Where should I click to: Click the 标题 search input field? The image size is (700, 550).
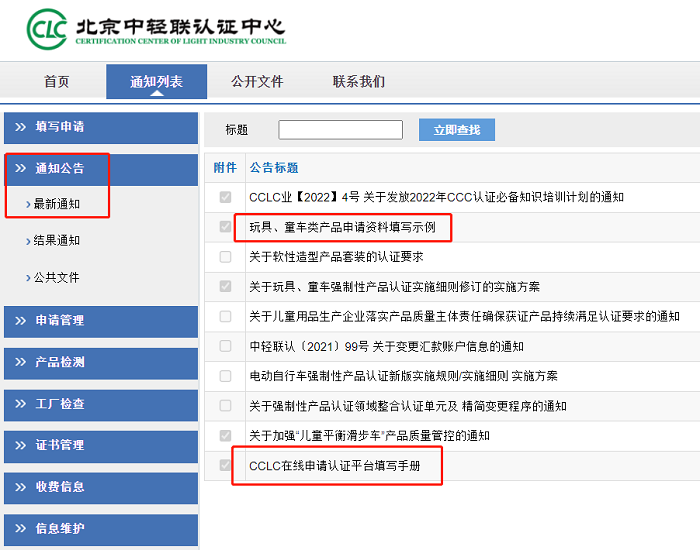(x=340, y=130)
